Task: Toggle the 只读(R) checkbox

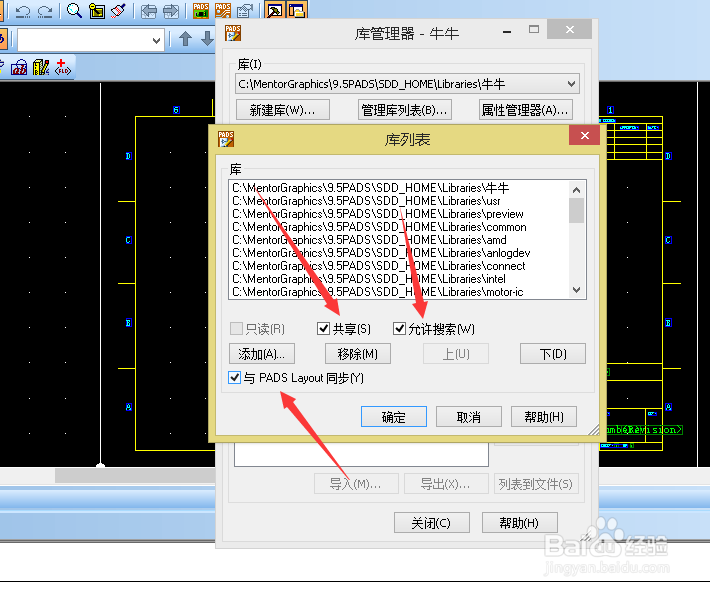Action: tap(236, 328)
